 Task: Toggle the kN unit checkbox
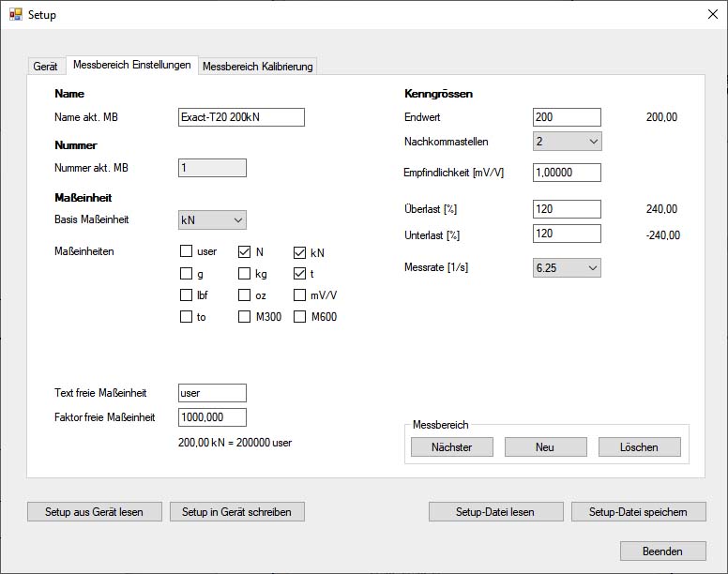pos(300,252)
